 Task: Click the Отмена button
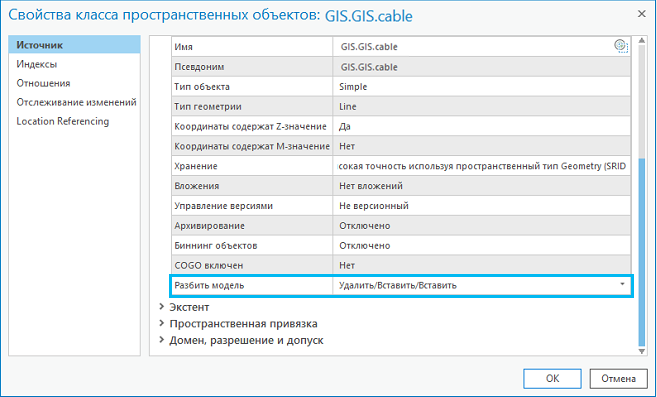click(618, 379)
